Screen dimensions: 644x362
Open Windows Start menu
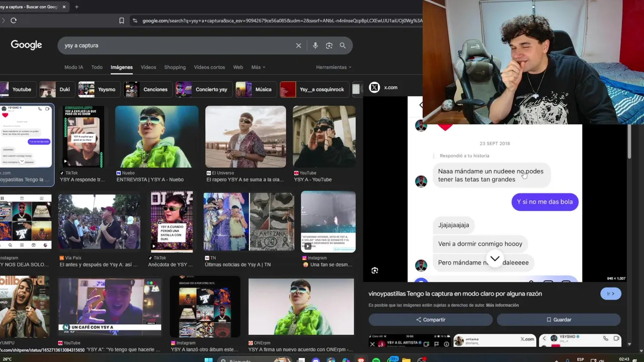click(209, 360)
